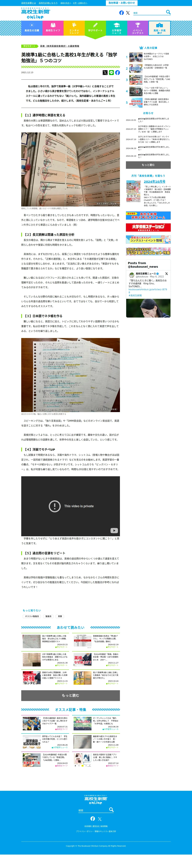
Task: Open recommended article 奨学金ってどんなお金
Action: click(45, 742)
